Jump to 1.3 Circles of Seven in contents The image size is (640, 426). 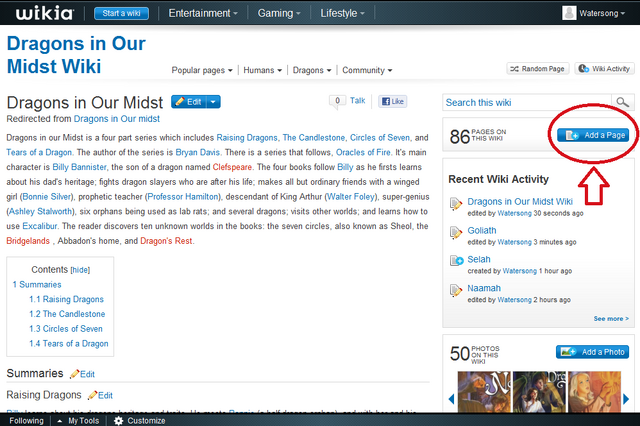tap(66, 329)
